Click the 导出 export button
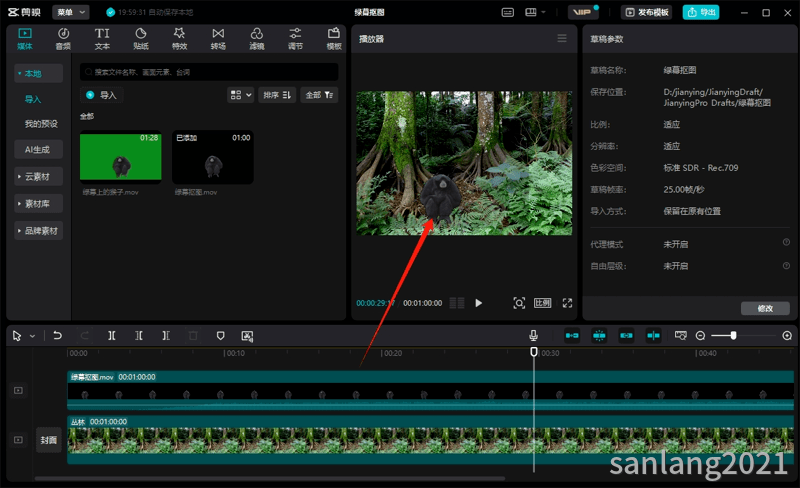Viewport: 800px width, 488px height. (701, 12)
